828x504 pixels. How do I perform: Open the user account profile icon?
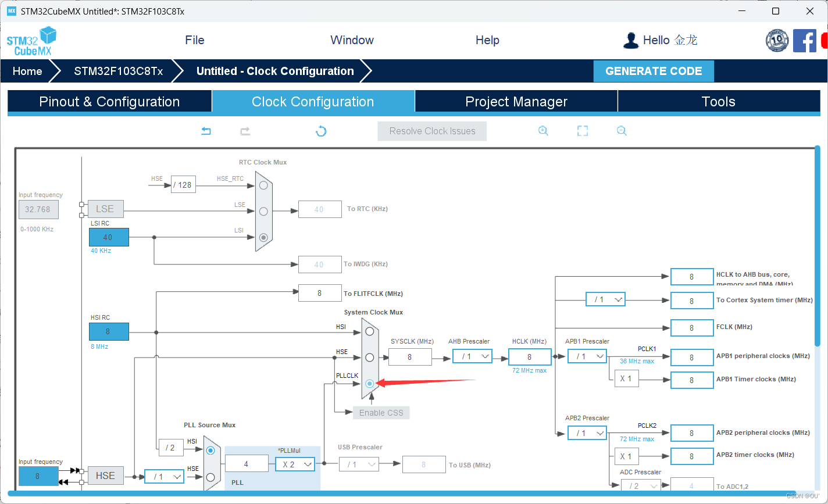[x=631, y=40]
